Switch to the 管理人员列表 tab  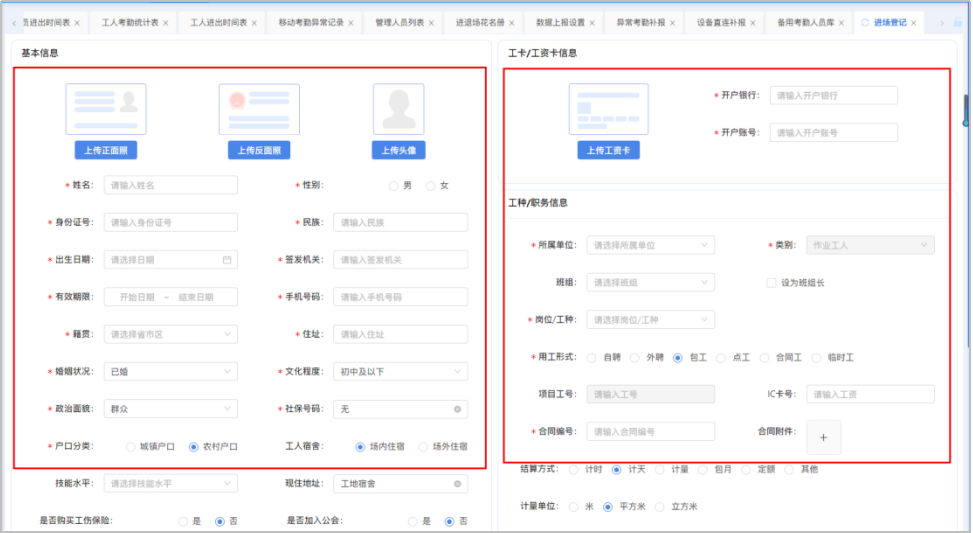399,22
